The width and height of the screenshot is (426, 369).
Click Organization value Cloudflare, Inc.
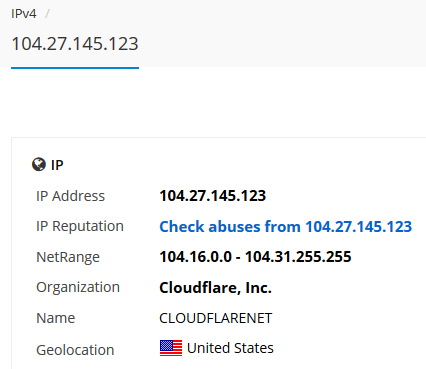(216, 288)
